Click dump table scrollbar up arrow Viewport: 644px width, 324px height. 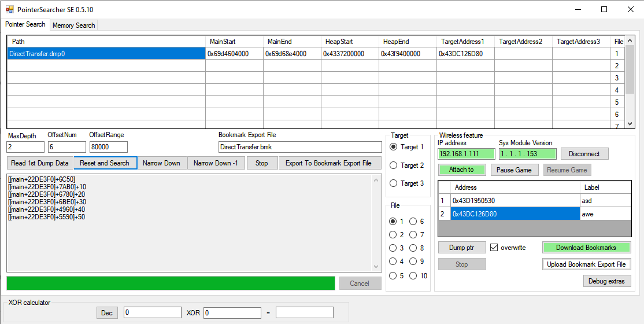[629, 41]
